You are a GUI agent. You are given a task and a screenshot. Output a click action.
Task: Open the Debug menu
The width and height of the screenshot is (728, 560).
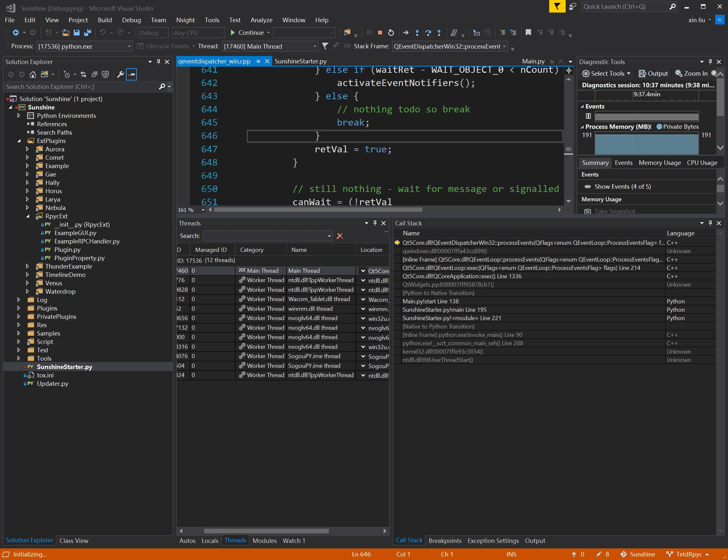131,20
